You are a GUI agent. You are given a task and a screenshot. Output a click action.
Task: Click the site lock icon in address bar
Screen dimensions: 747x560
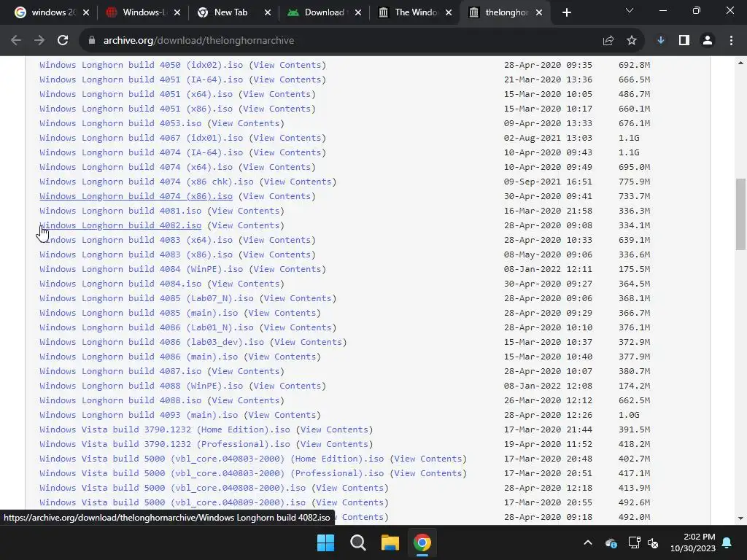point(92,41)
